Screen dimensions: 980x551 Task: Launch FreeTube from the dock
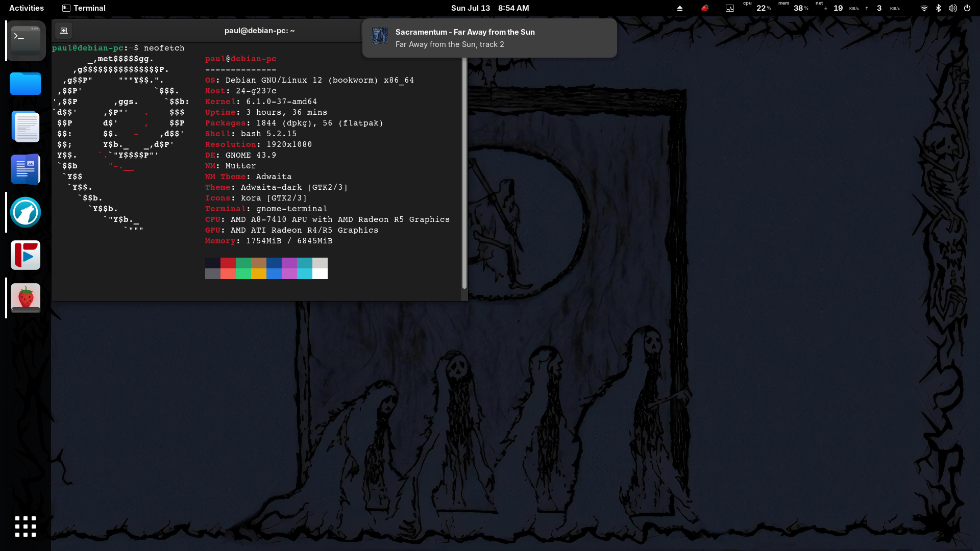[26, 255]
